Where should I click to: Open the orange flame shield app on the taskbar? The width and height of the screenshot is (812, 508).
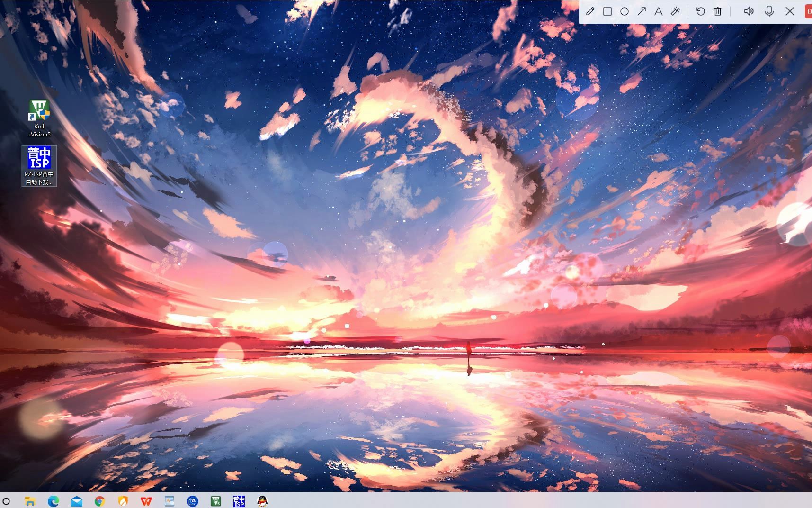[123, 501]
